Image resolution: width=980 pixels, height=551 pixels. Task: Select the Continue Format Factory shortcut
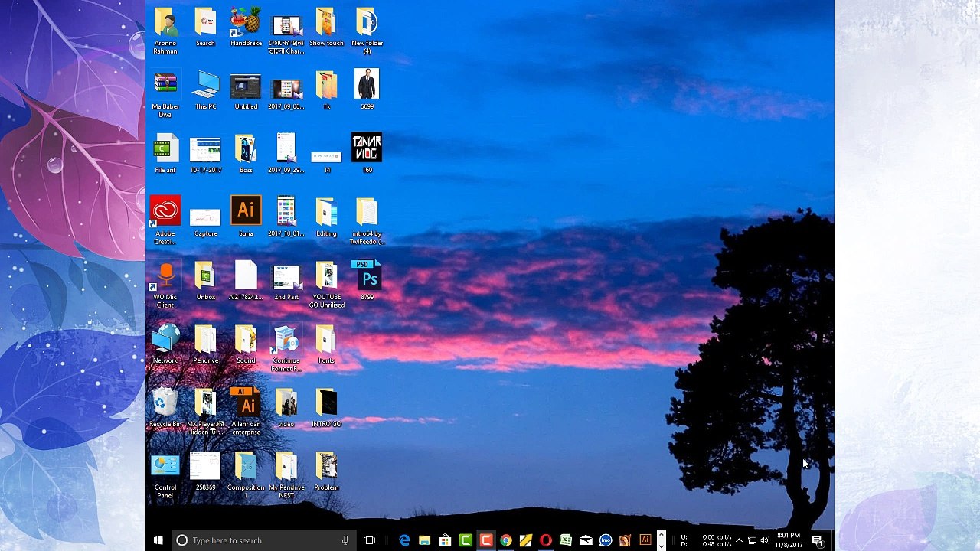coord(286,341)
